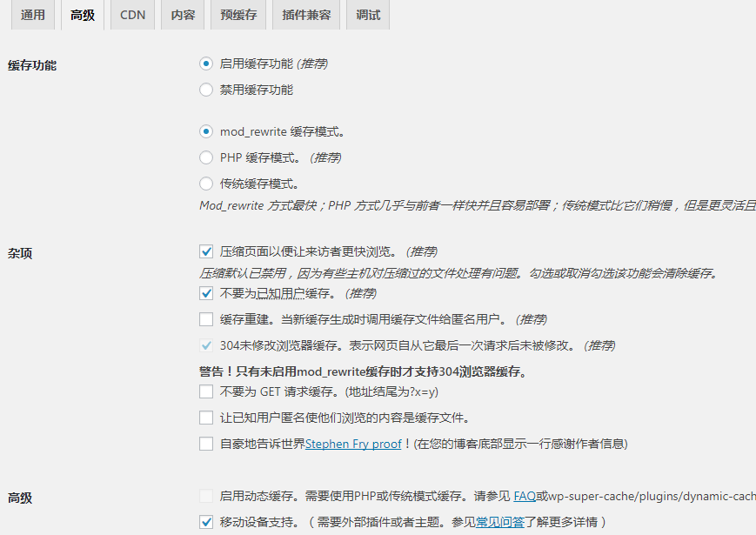Switch to the 通用 tab

pos(32,15)
